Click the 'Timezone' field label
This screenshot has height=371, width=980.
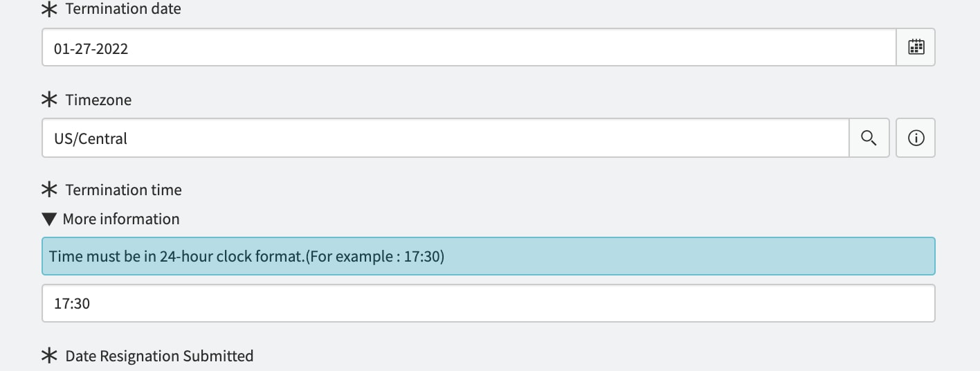tap(98, 100)
